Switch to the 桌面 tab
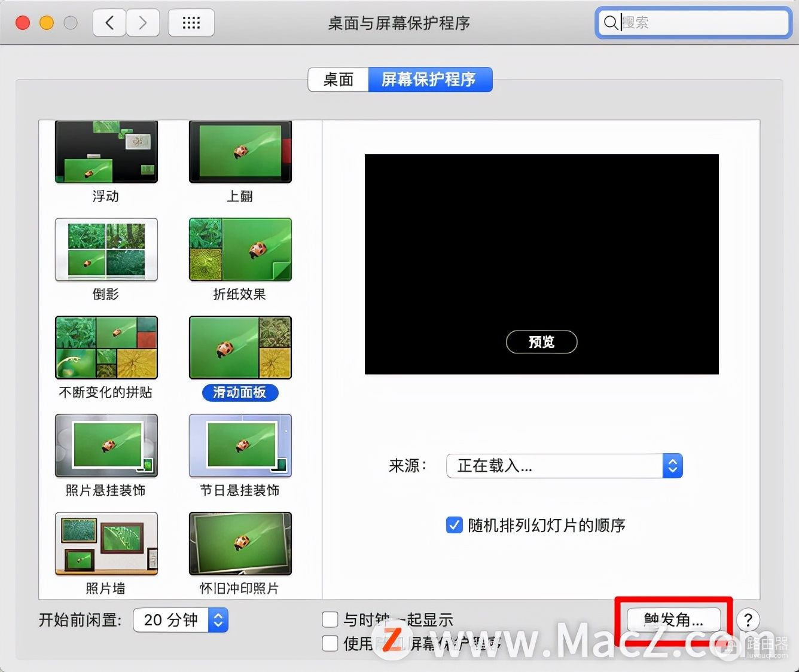The image size is (799, 672). coord(338,80)
